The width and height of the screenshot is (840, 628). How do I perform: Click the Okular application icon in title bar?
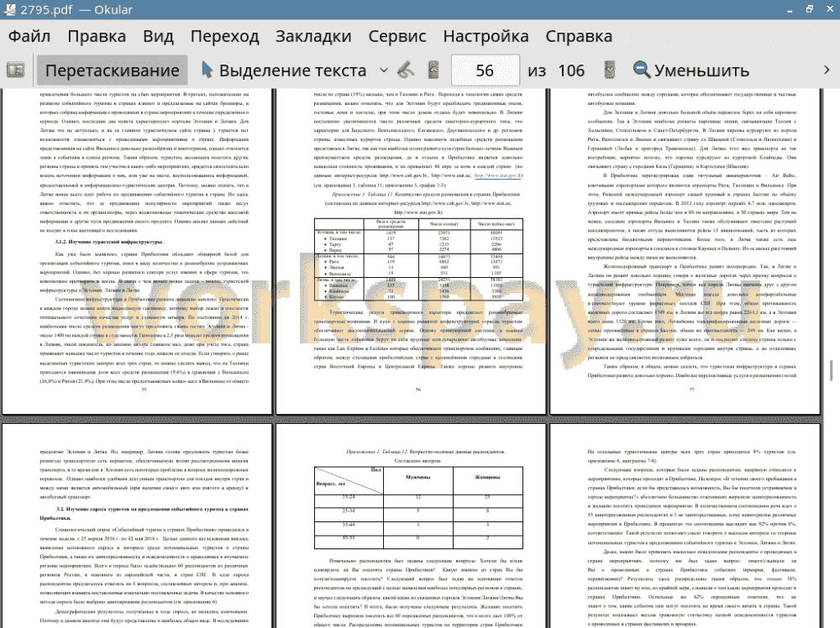pyautogui.click(x=9, y=9)
